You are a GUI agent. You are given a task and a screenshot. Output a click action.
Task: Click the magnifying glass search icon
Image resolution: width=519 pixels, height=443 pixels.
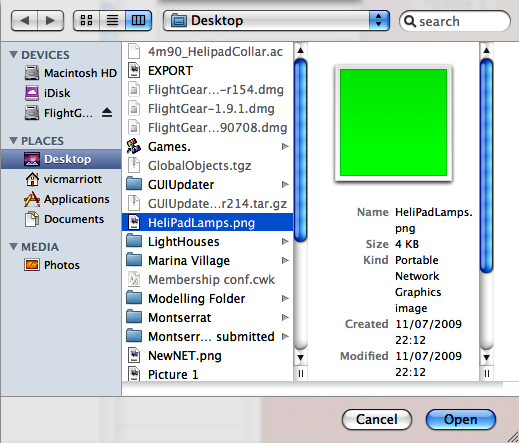pos(410,21)
